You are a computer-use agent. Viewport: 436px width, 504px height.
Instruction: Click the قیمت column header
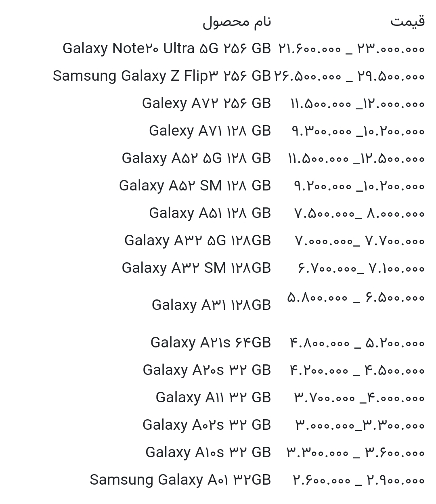pyautogui.click(x=407, y=21)
